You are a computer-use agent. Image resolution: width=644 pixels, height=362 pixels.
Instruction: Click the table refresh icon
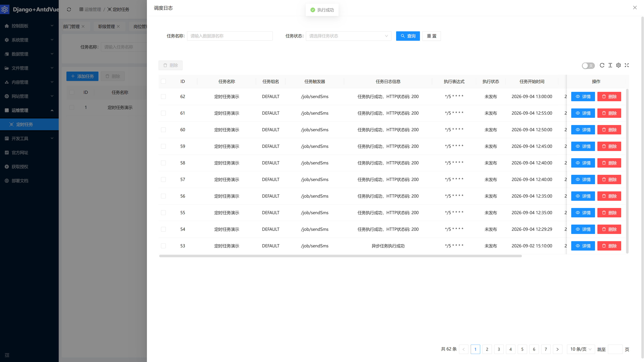(602, 65)
